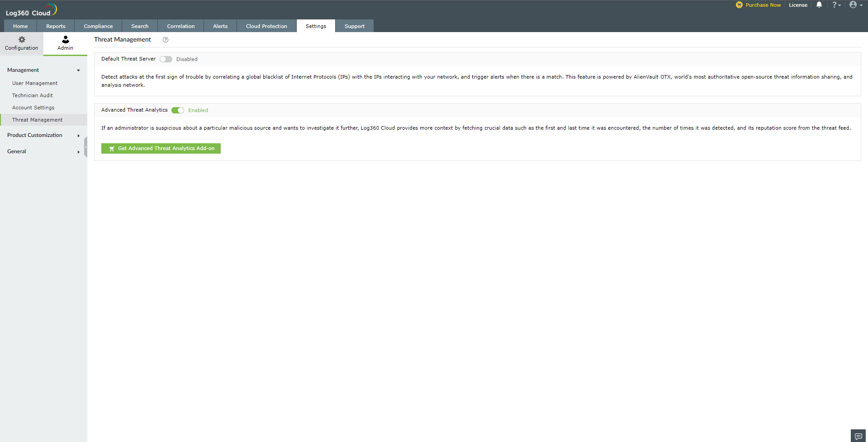This screenshot has height=442, width=868.
Task: Disable the Advanced Threat Analytics toggle
Action: 178,110
